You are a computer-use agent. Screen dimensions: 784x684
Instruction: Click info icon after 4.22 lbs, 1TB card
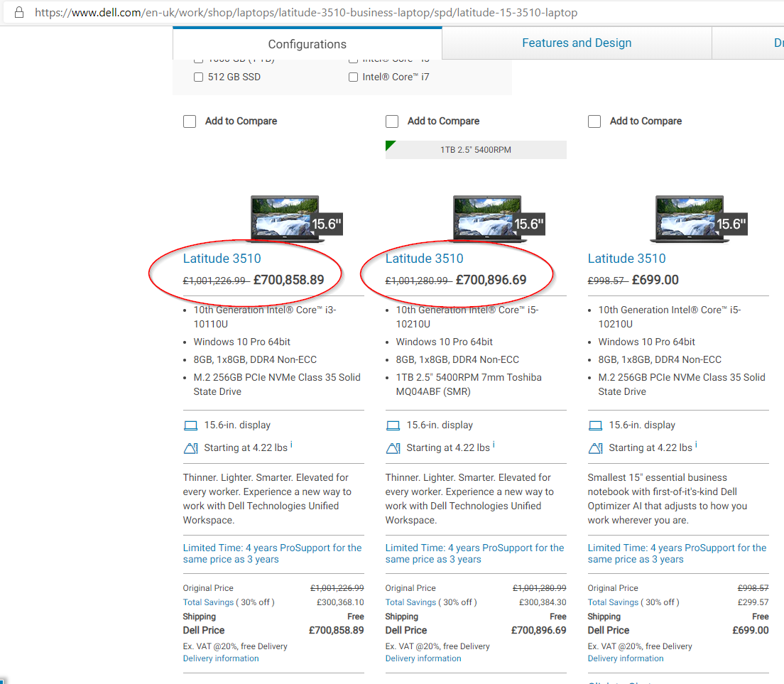[494, 445]
